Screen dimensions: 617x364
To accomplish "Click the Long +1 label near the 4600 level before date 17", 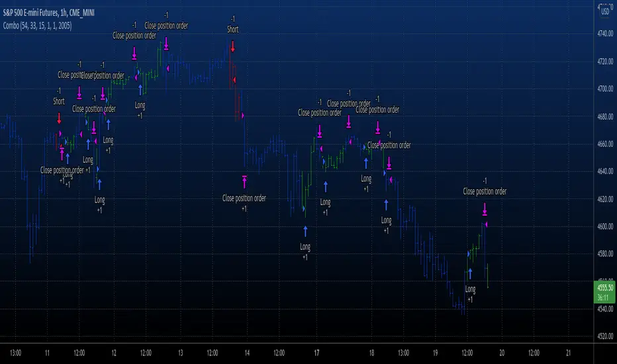I will click(x=305, y=252).
